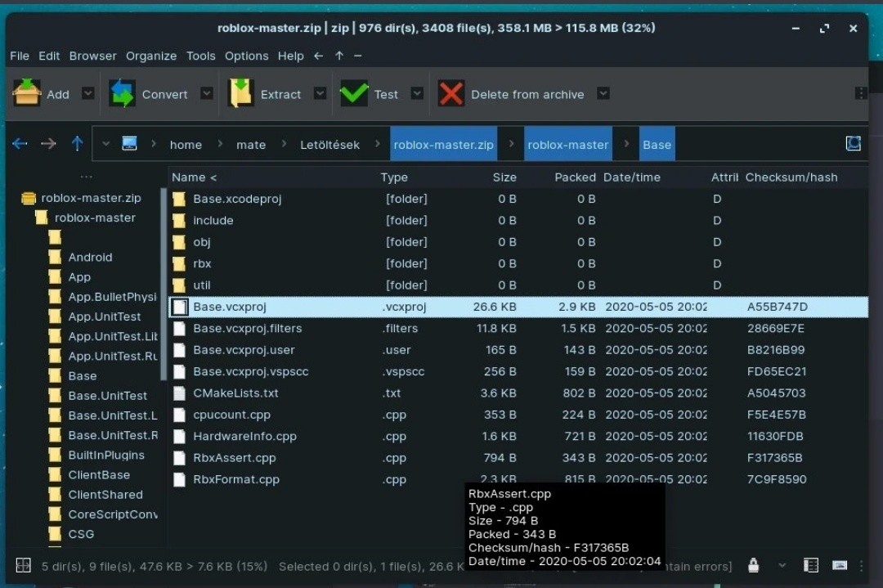Click the folder icon of the include row
Image resolution: width=883 pixels, height=588 pixels.
click(179, 221)
